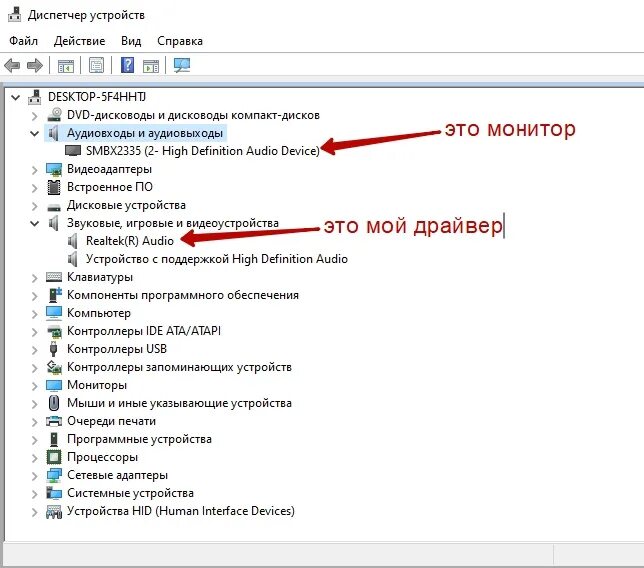
Task: Select Встроенное ПО category label
Action: (110, 187)
